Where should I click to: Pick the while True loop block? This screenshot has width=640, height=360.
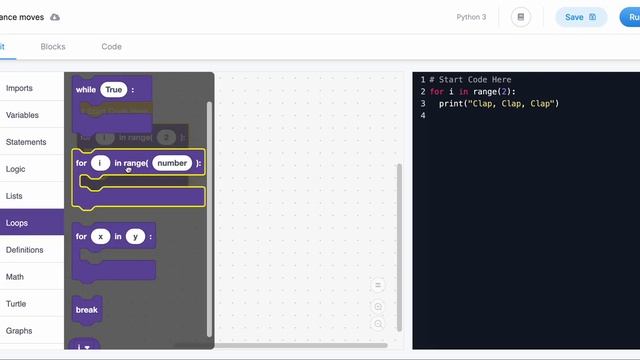[85, 90]
